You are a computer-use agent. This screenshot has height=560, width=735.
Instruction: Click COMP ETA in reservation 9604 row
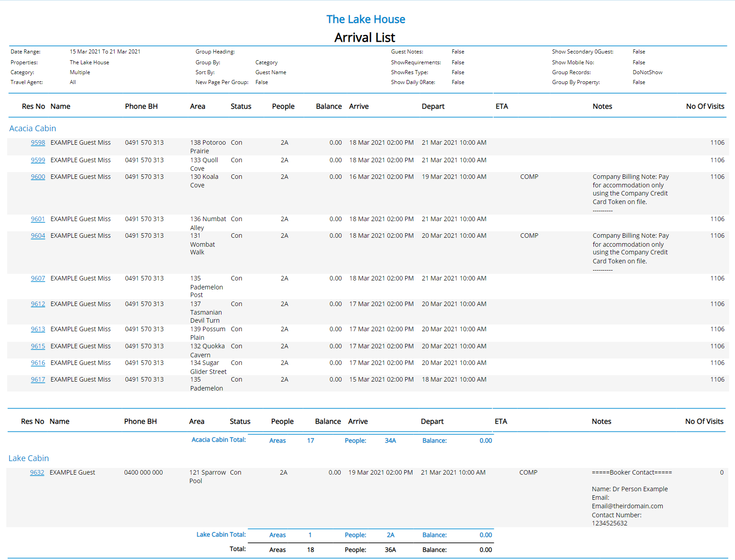click(529, 236)
